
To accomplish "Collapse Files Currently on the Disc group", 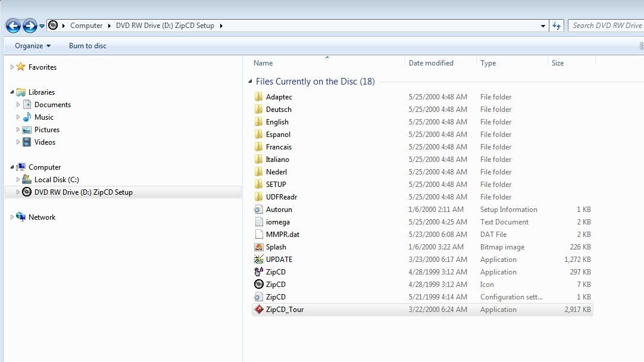I will (250, 82).
